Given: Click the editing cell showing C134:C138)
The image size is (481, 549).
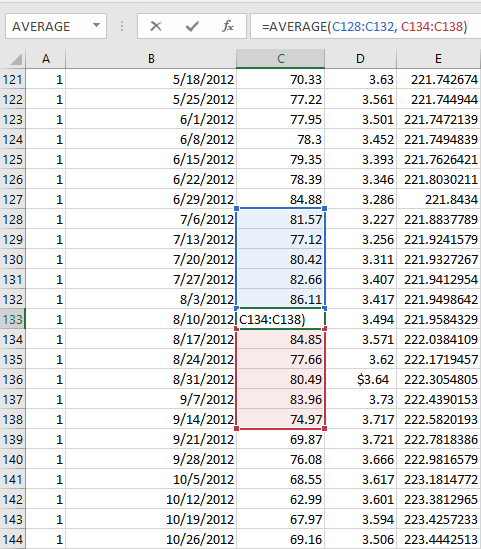Looking at the screenshot, I should pos(281,319).
